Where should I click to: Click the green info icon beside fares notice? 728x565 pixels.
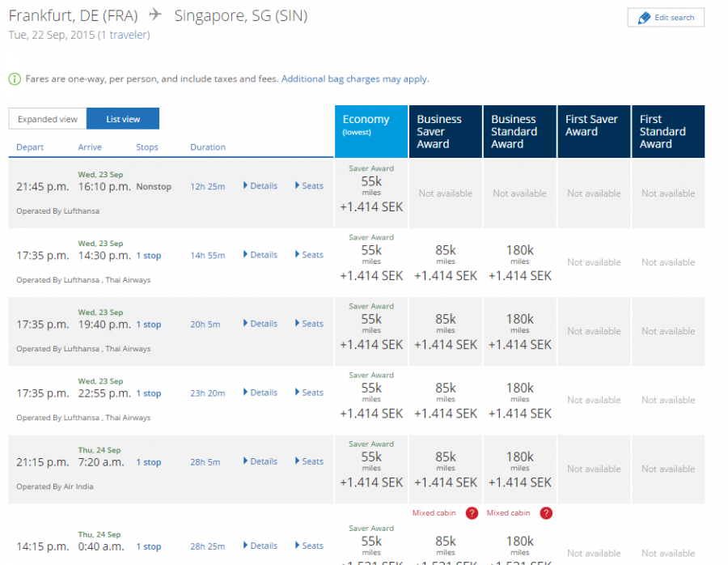[x=15, y=79]
